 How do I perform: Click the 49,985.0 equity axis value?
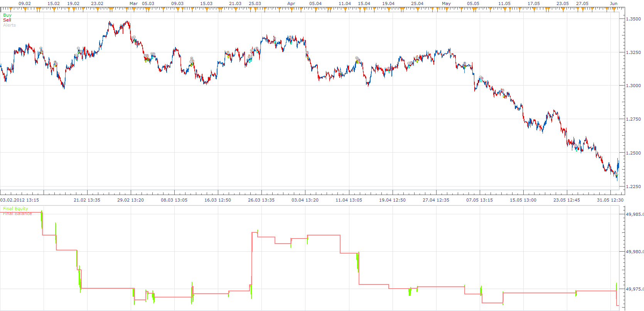(x=635, y=214)
